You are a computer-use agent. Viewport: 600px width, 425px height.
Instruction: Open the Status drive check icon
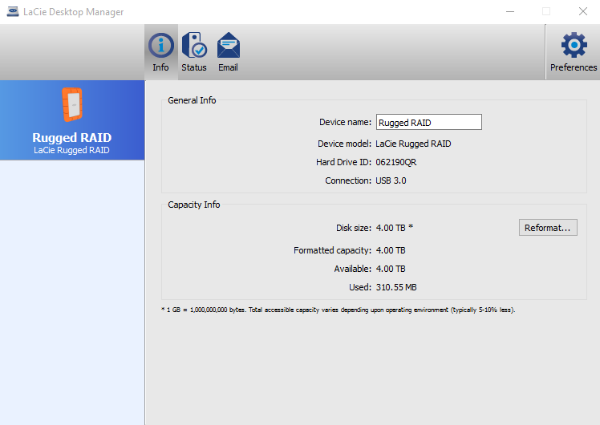[x=194, y=45]
